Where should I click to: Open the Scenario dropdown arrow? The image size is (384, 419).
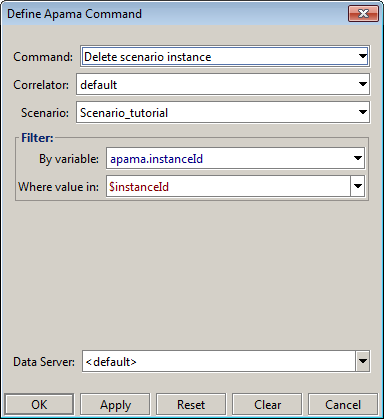pyautogui.click(x=363, y=112)
